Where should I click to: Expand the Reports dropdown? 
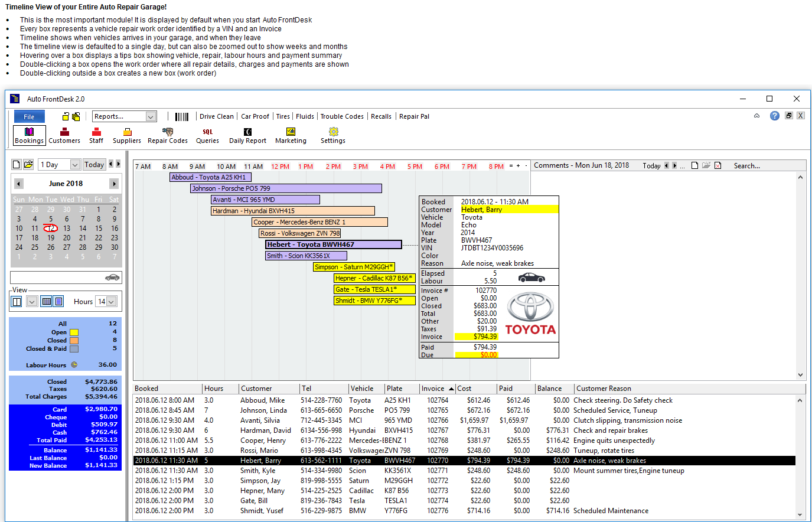[x=151, y=116]
